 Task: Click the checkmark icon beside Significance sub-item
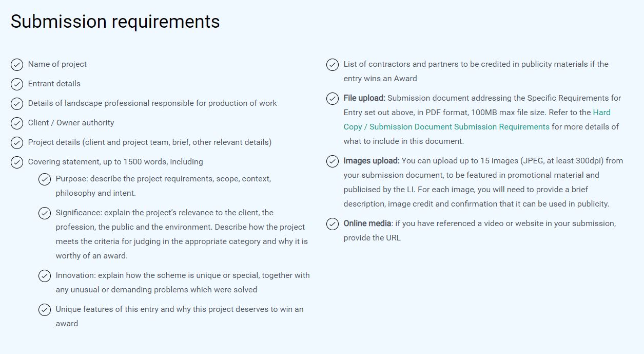pos(45,213)
